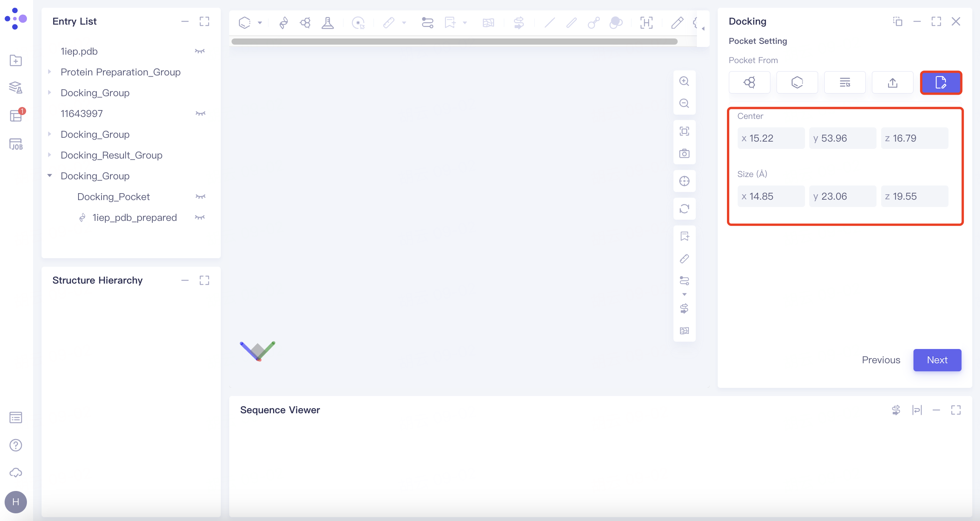Click the Next button in Docking panel
This screenshot has width=980, height=521.
click(x=937, y=360)
